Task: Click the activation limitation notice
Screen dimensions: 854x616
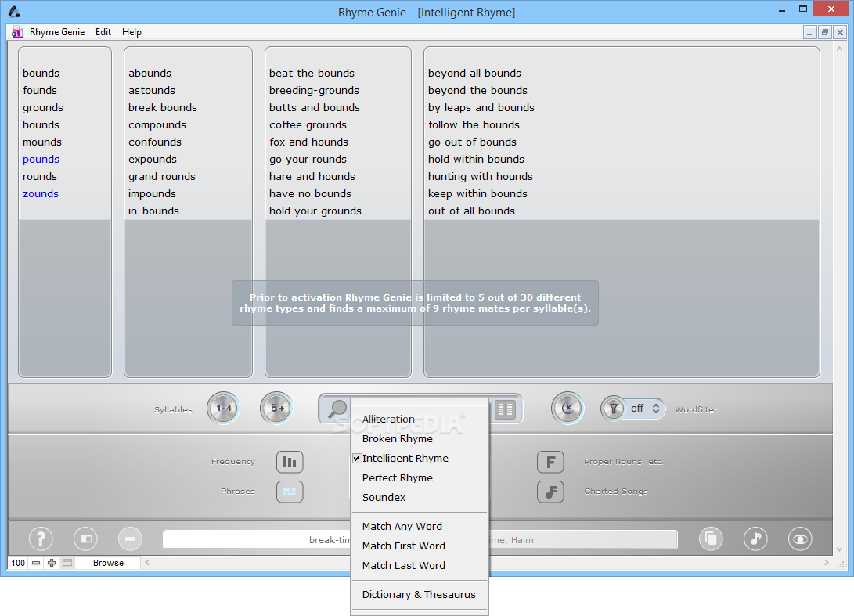Action: 415,303
